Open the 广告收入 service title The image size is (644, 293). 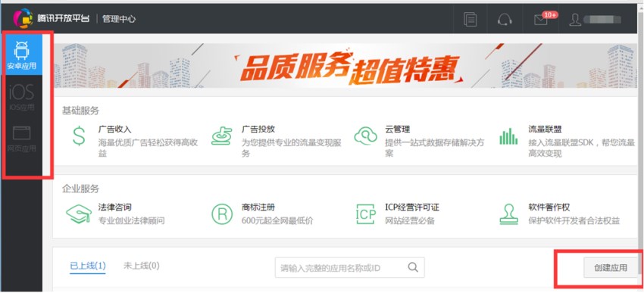coord(114,129)
